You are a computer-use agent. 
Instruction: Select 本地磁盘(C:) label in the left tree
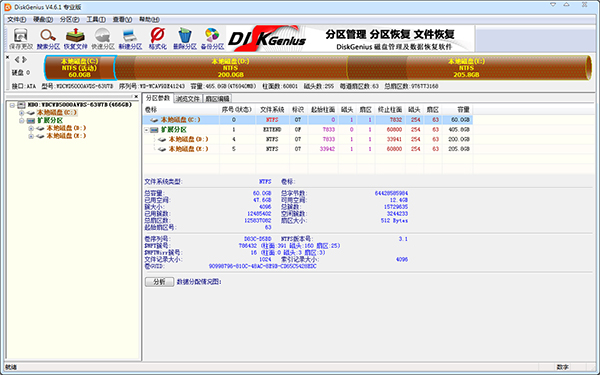(x=57, y=113)
